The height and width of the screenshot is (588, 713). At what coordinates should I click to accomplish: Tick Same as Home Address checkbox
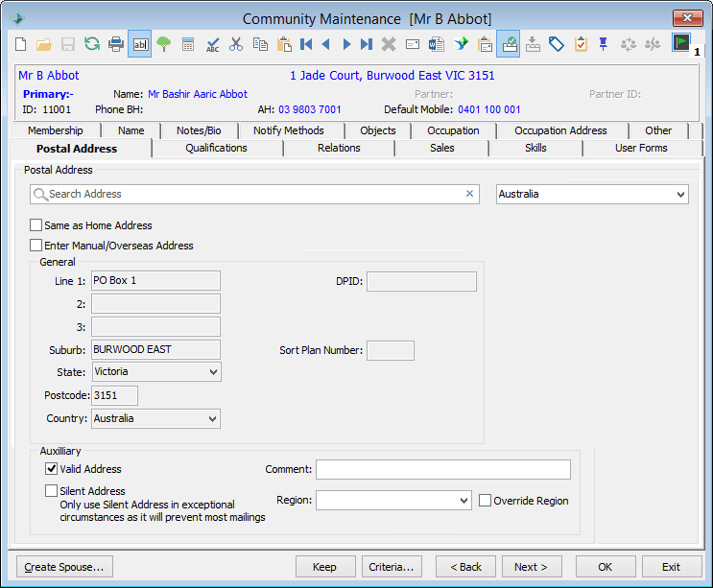[36, 224]
